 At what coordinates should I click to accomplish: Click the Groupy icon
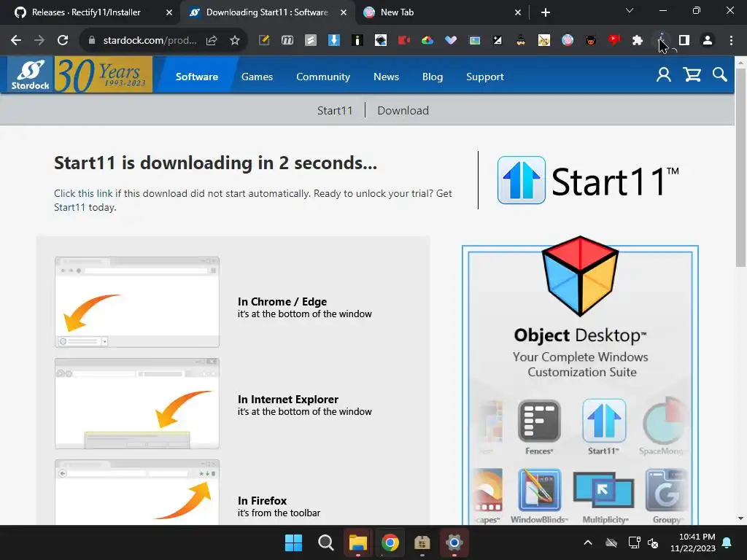coord(667,490)
